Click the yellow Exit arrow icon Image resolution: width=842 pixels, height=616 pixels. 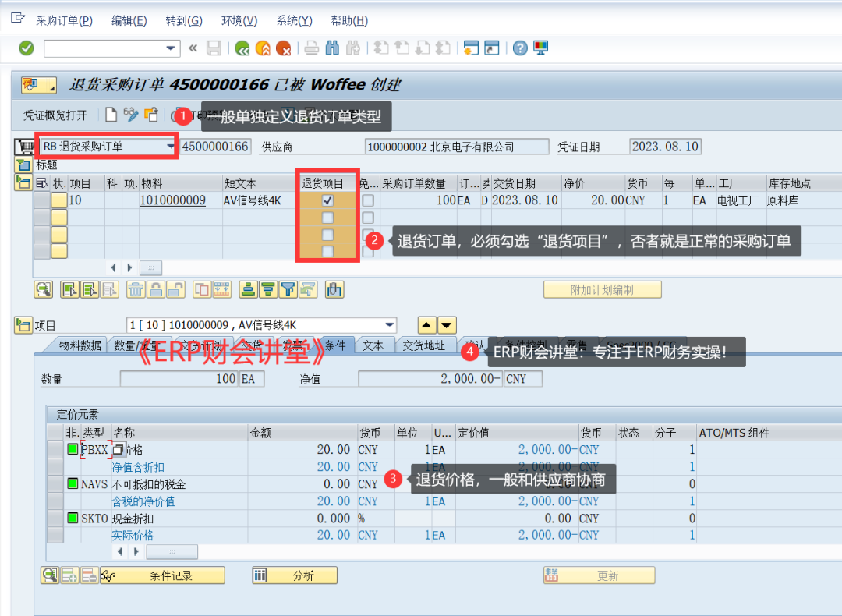point(263,48)
